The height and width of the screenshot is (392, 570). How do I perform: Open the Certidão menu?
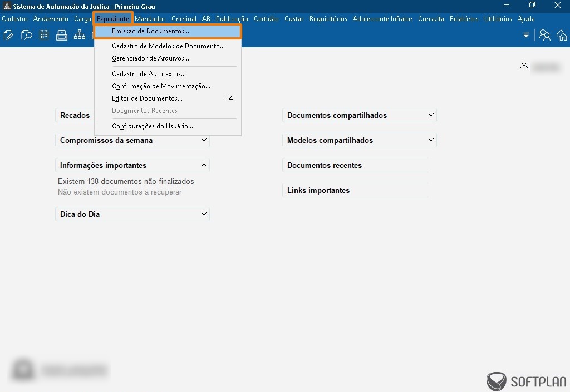(266, 19)
